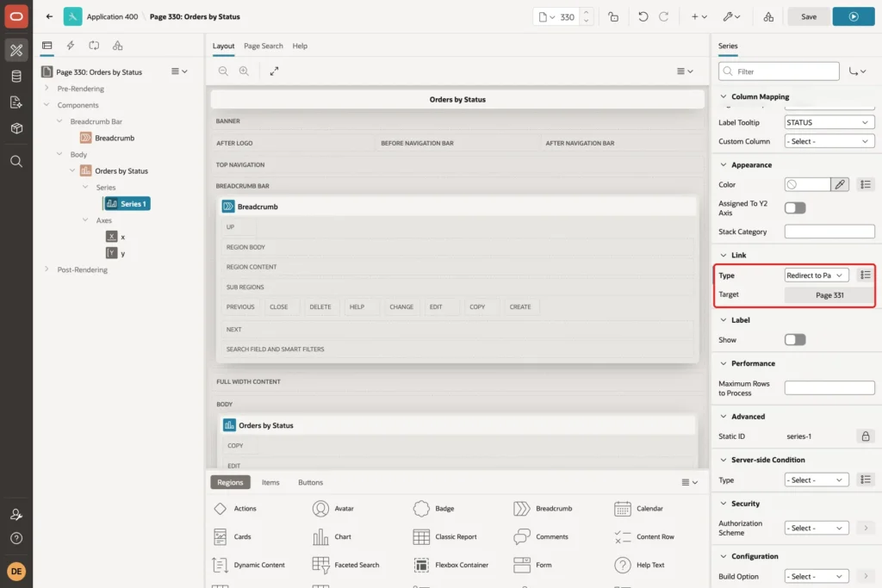Open the administration user icon in sidebar
This screenshot has width=882, height=588.
pyautogui.click(x=16, y=514)
